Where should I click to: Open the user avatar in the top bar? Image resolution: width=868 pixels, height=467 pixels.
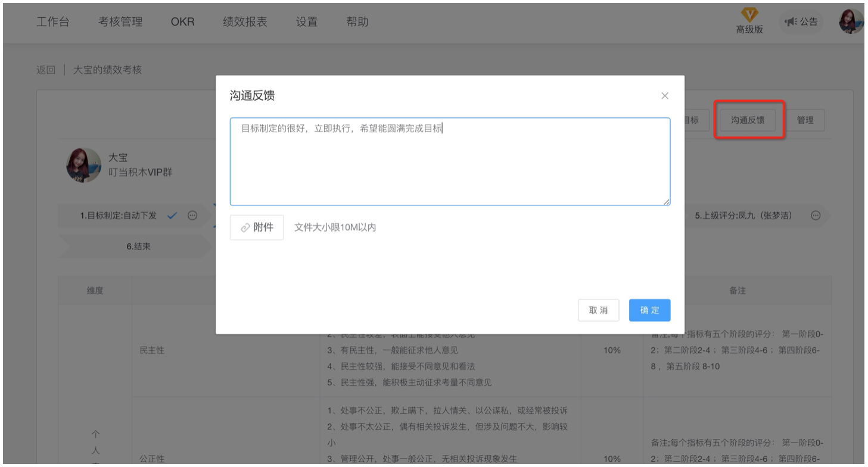click(851, 22)
